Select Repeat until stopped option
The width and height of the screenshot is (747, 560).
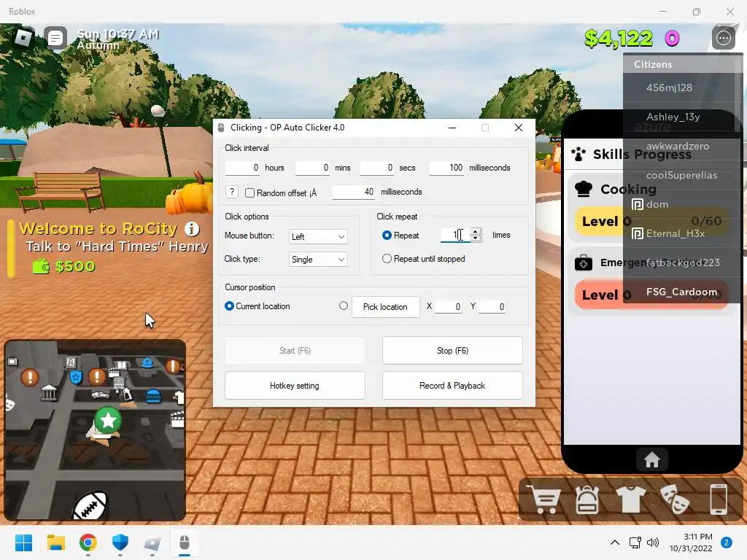(x=387, y=259)
